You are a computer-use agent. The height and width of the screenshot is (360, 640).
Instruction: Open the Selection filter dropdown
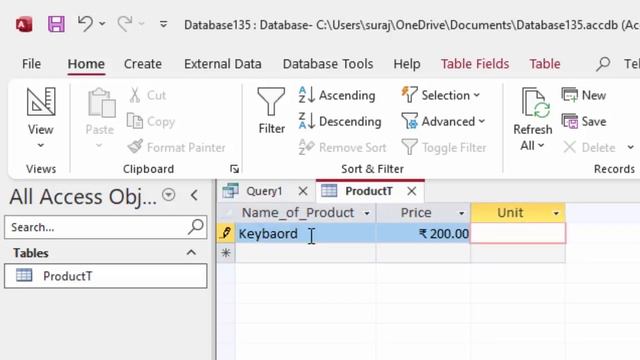point(440,95)
